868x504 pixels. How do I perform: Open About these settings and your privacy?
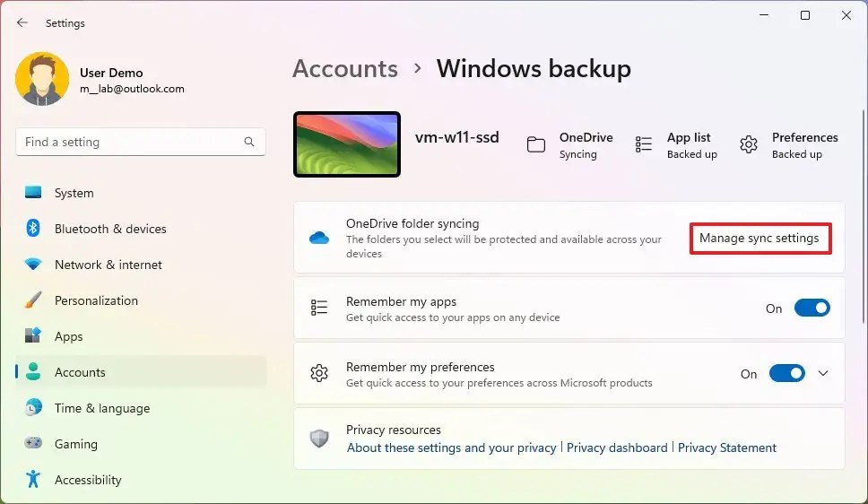coord(451,448)
